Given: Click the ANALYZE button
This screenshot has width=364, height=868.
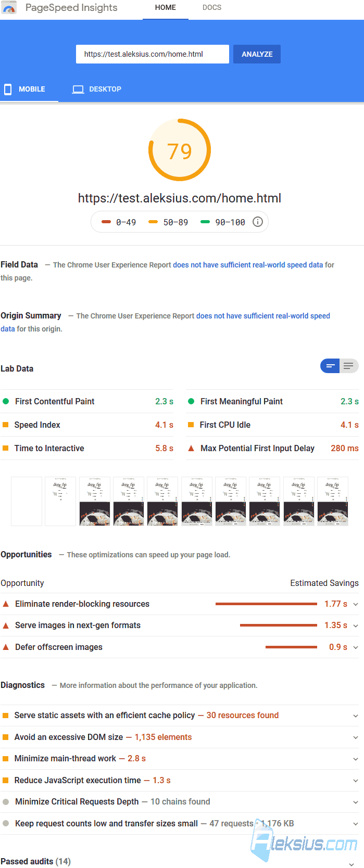Looking at the screenshot, I should tap(257, 54).
